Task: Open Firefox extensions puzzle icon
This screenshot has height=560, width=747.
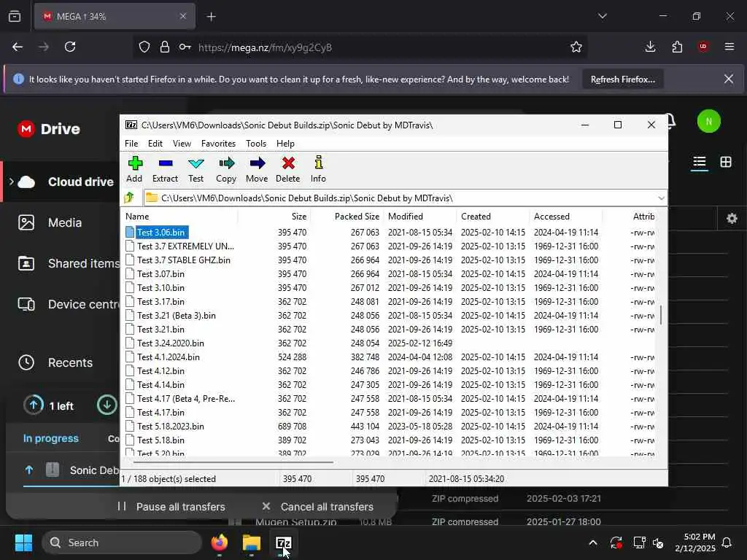Action: (677, 47)
